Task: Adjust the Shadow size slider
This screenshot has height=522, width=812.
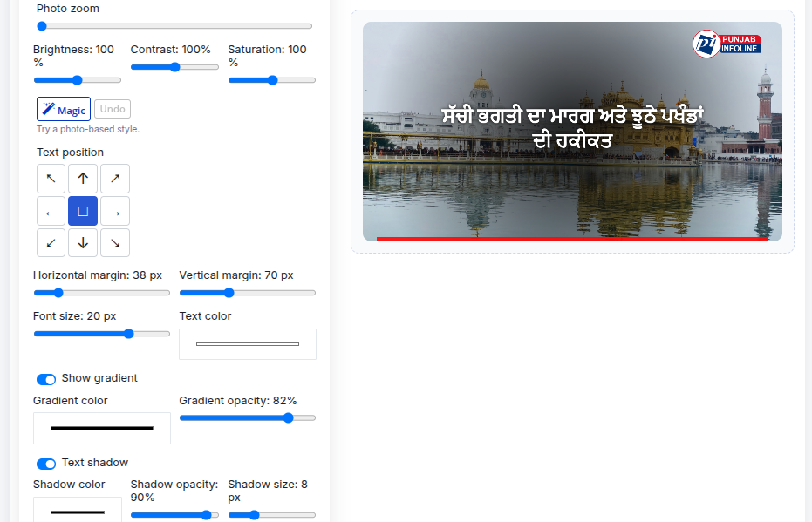Action: point(272,515)
